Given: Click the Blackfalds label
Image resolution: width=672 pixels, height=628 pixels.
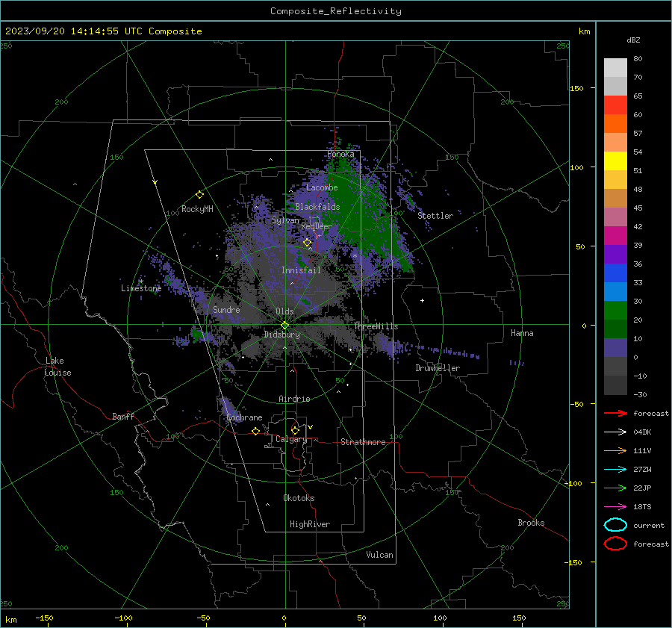Looking at the screenshot, I should 317,207.
